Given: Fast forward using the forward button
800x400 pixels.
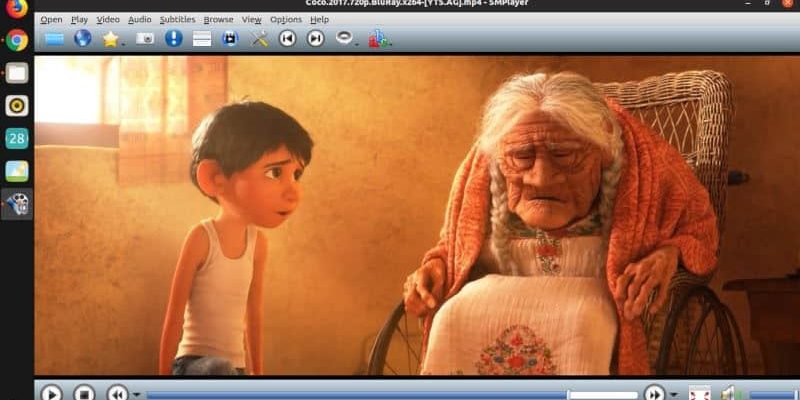Looking at the screenshot, I should point(655,393).
